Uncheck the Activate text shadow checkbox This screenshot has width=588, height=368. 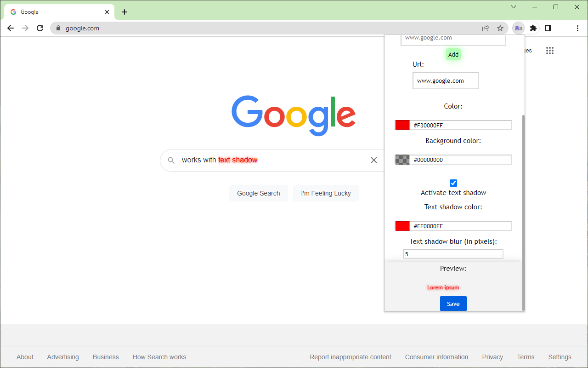click(453, 183)
